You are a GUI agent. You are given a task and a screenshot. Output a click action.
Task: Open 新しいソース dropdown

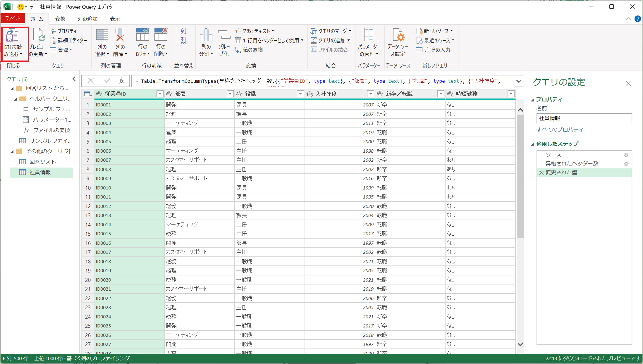[x=434, y=31]
